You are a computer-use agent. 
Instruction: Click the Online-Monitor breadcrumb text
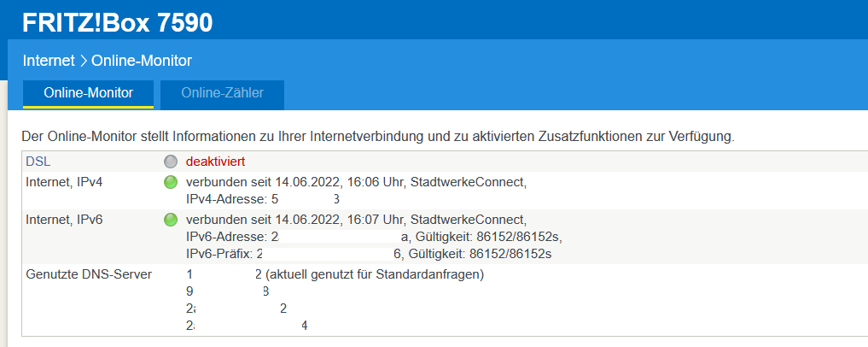142,61
